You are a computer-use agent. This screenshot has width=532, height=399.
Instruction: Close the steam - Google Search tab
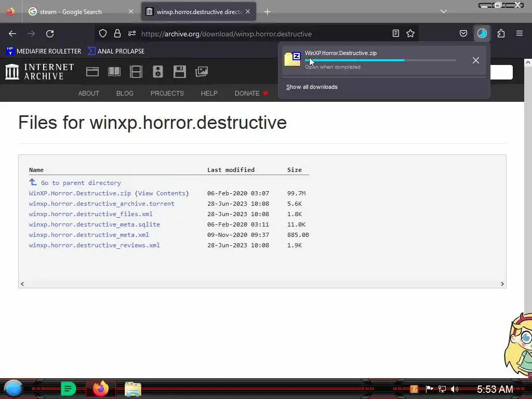coord(131,11)
